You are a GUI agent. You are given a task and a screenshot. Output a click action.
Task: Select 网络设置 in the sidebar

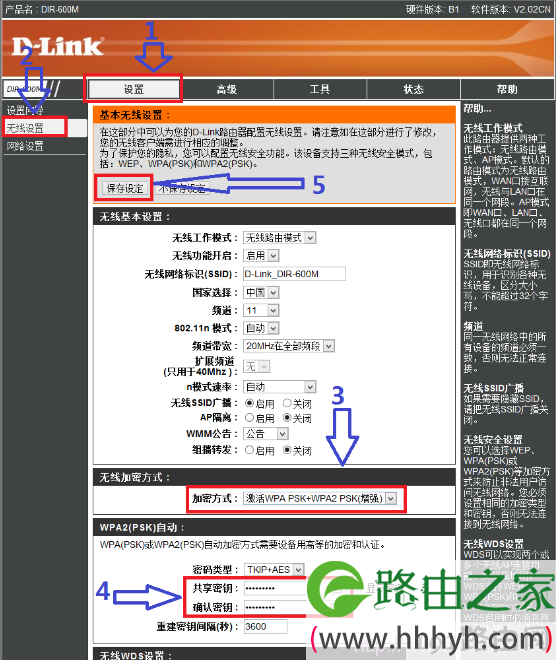[x=25, y=146]
